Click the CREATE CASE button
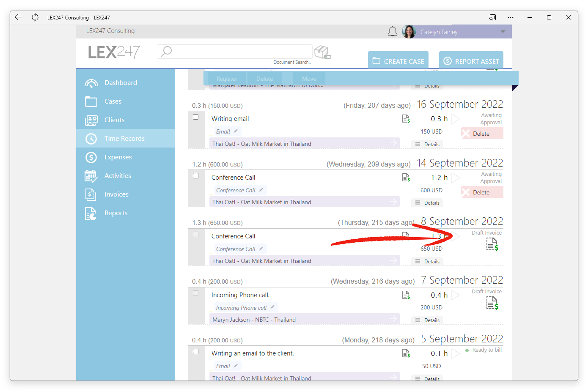This screenshot has height=391, width=588. coord(398,60)
